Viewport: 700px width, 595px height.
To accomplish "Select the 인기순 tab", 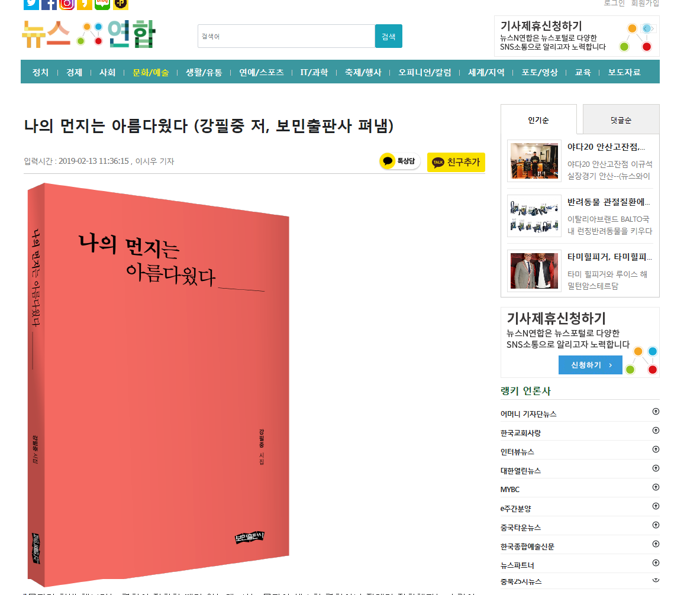I will point(538,119).
